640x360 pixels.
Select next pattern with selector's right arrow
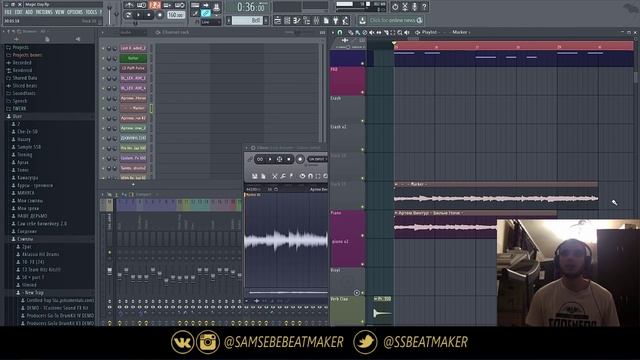(x=266, y=20)
